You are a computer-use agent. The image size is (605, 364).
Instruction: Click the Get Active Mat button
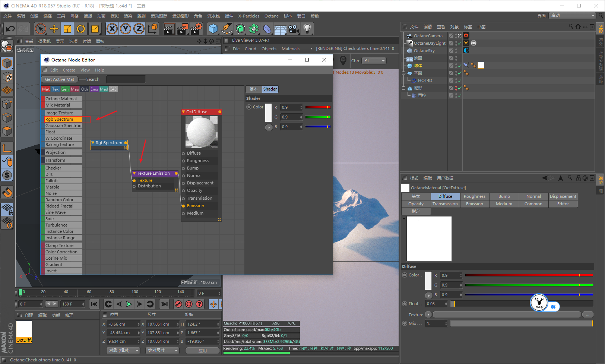(x=60, y=79)
